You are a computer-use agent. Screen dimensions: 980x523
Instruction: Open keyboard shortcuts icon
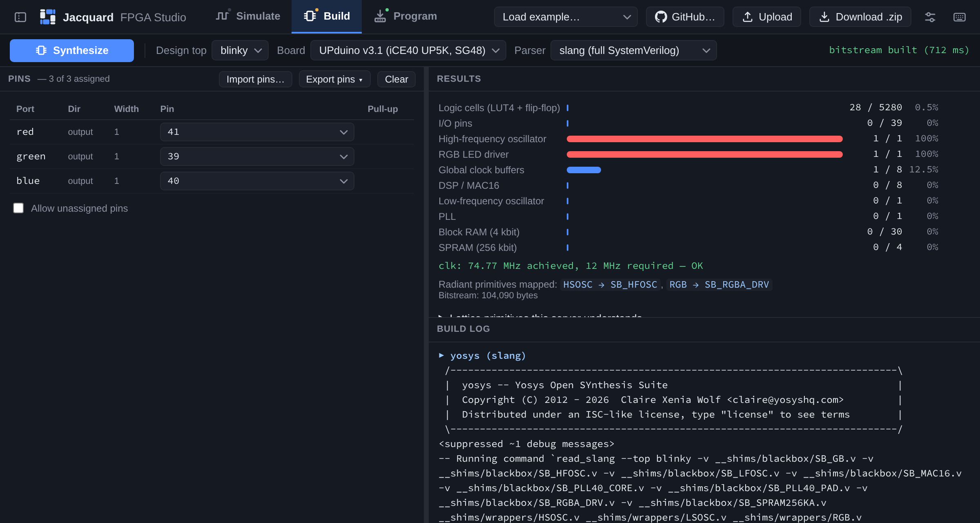pos(960,17)
